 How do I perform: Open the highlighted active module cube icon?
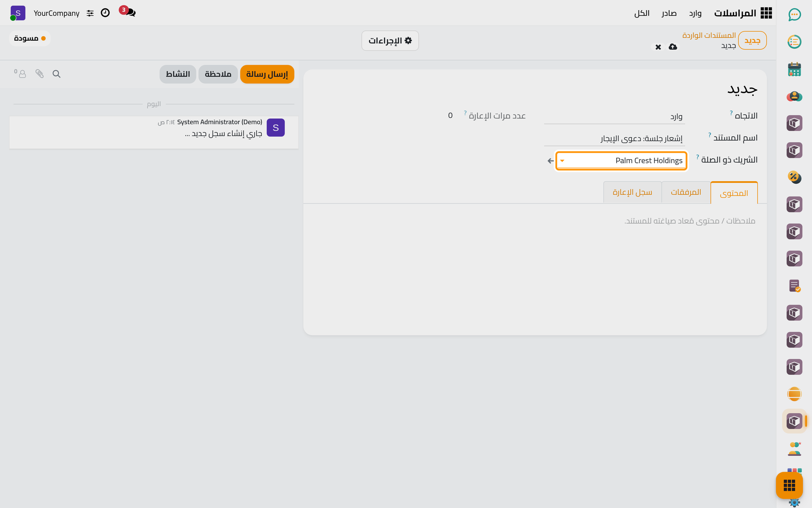[x=794, y=421]
